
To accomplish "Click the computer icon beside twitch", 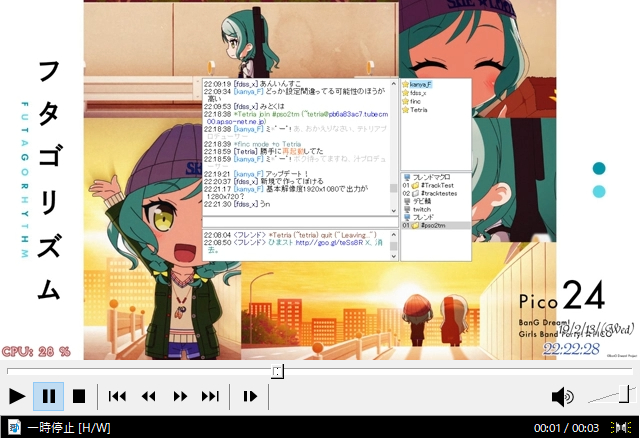I will (407, 209).
